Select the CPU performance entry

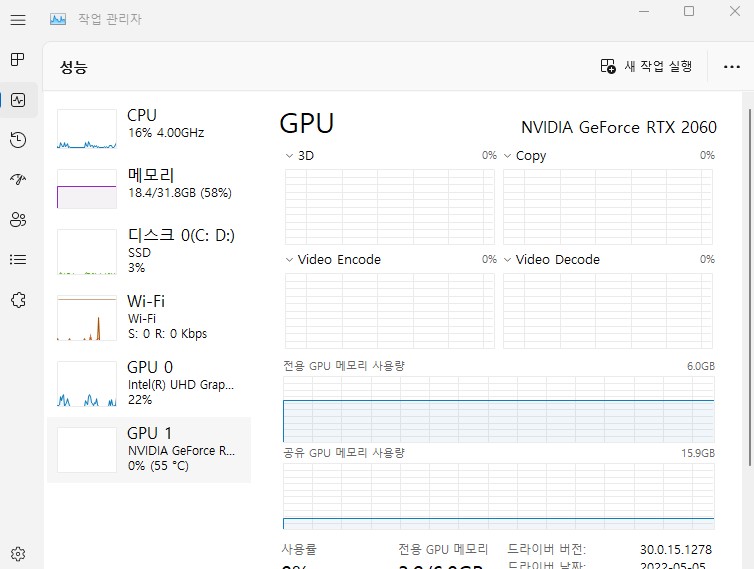[149, 128]
